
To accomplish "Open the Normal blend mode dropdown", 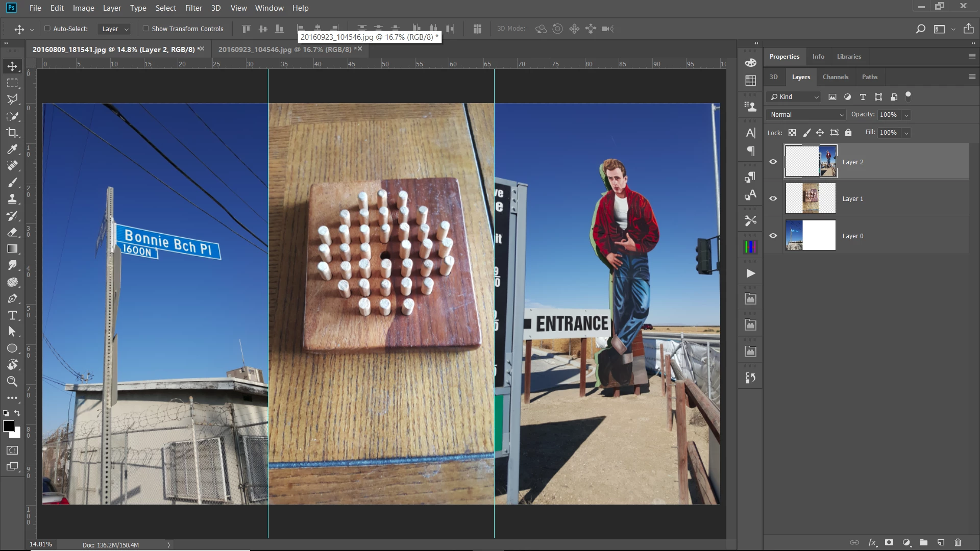I will click(x=806, y=115).
